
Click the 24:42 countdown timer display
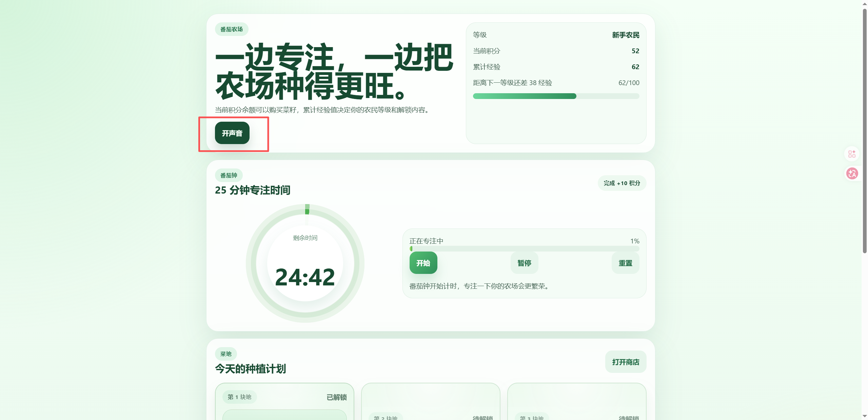(x=305, y=277)
